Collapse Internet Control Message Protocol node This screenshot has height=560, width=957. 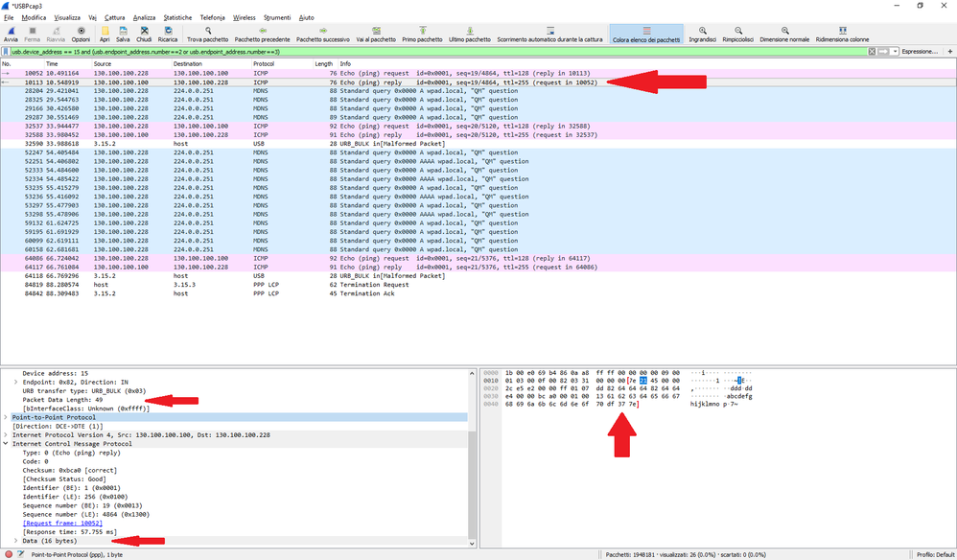6,443
